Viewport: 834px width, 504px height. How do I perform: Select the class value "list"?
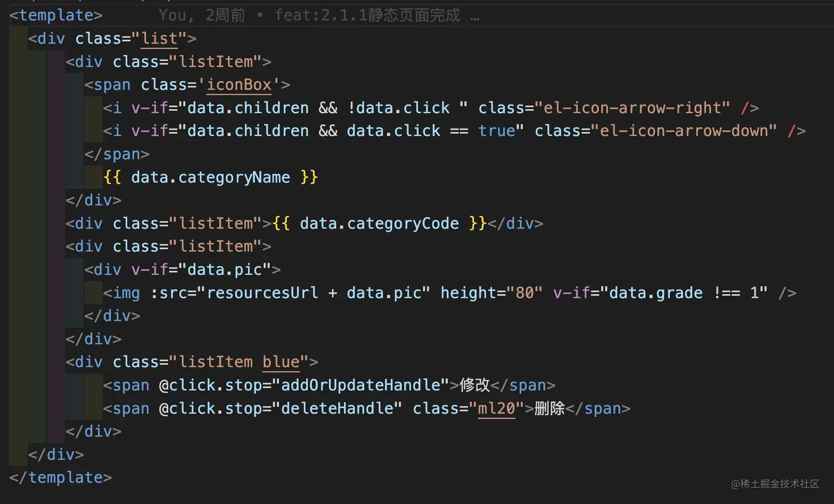(x=159, y=39)
